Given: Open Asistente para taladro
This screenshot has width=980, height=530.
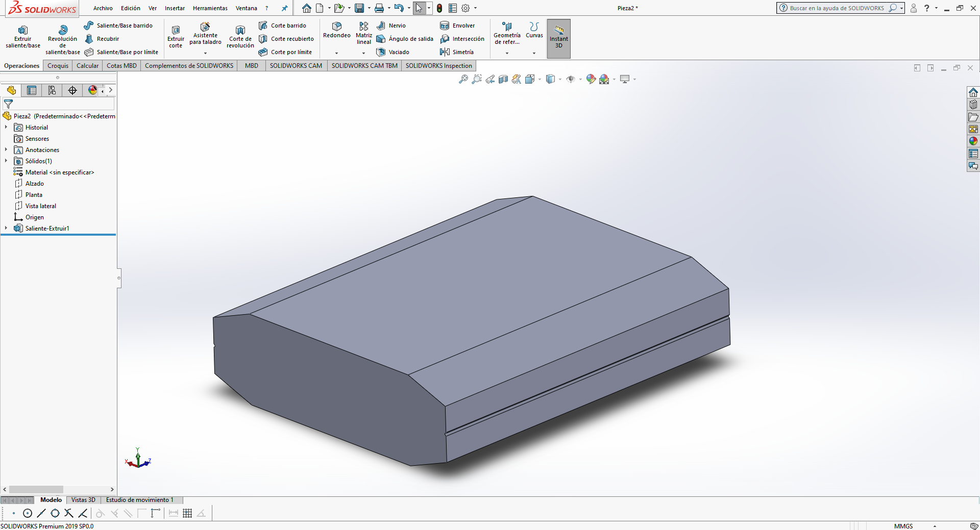Looking at the screenshot, I should 205,34.
